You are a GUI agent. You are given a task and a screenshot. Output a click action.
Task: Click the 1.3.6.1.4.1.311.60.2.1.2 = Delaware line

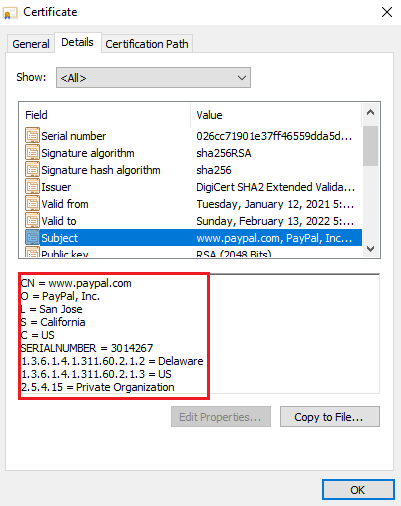[x=112, y=361]
